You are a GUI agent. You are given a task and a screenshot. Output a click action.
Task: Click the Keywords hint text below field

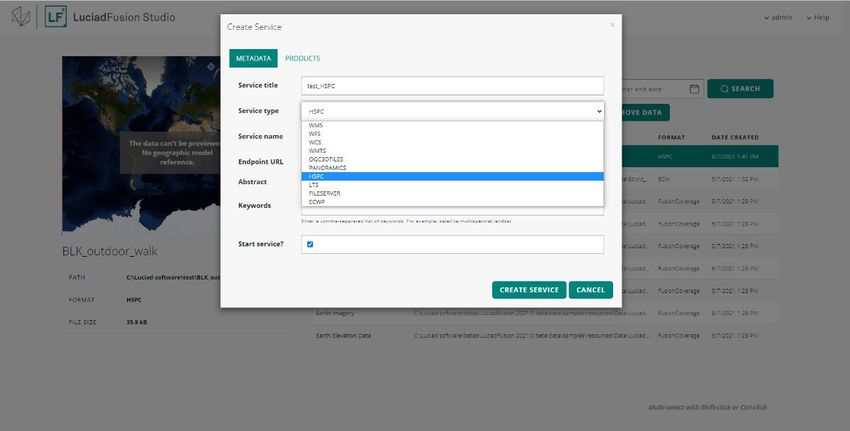coord(407,221)
